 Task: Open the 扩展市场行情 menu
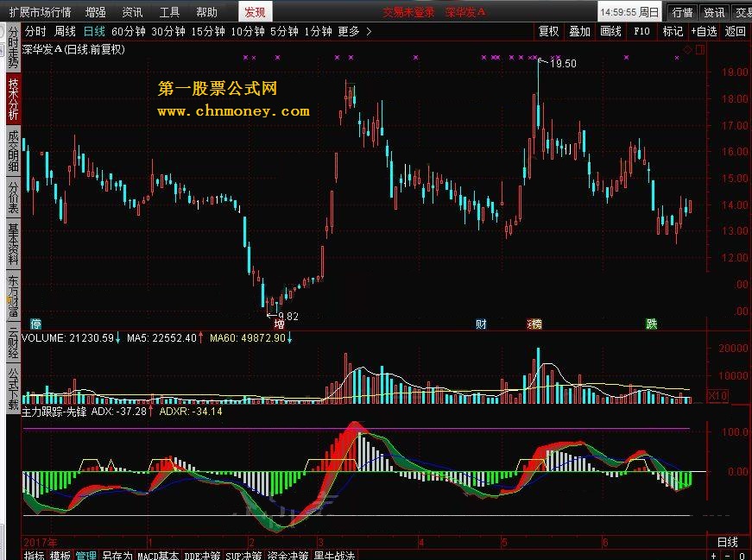(41, 11)
